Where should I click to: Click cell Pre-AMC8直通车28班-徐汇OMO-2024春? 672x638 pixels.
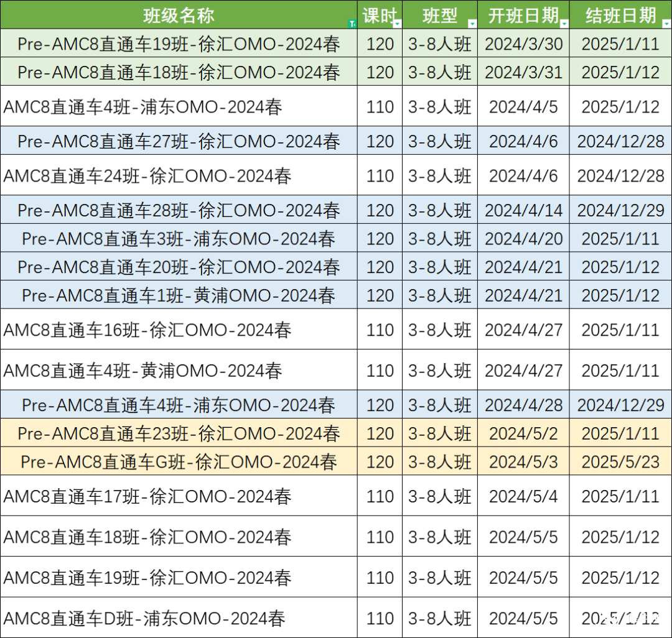[x=179, y=210]
